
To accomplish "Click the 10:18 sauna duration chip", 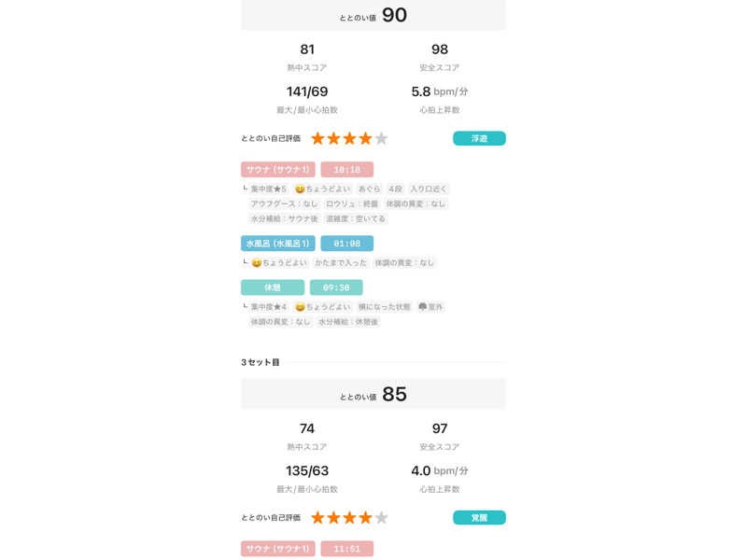I will [x=346, y=170].
